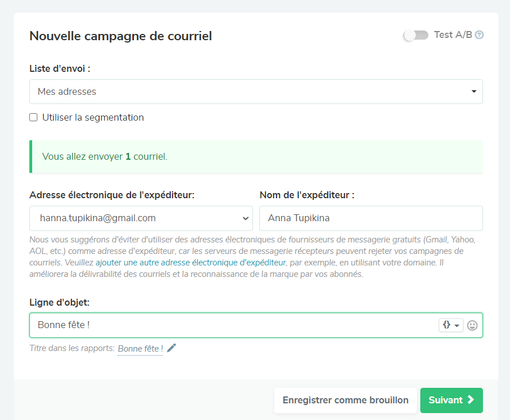Click the arrow icon on the Suivant button
The height and width of the screenshot is (420, 510).
[x=470, y=400]
